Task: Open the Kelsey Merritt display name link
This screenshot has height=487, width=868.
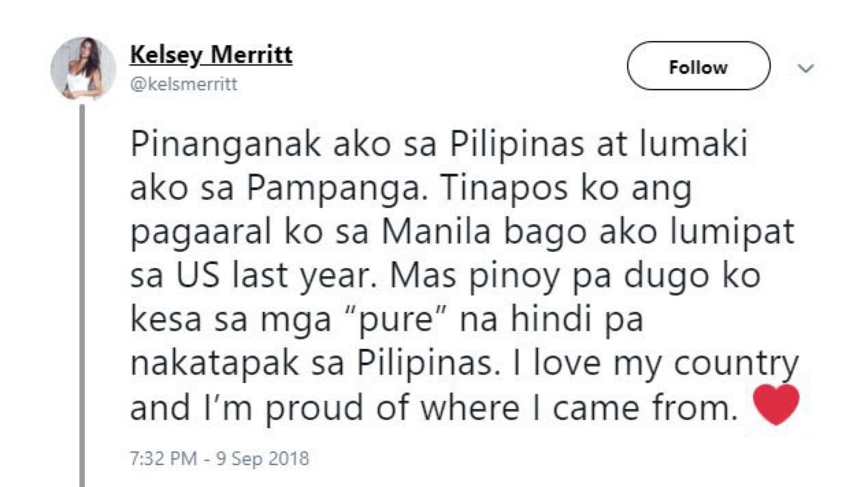Action: tap(211, 55)
